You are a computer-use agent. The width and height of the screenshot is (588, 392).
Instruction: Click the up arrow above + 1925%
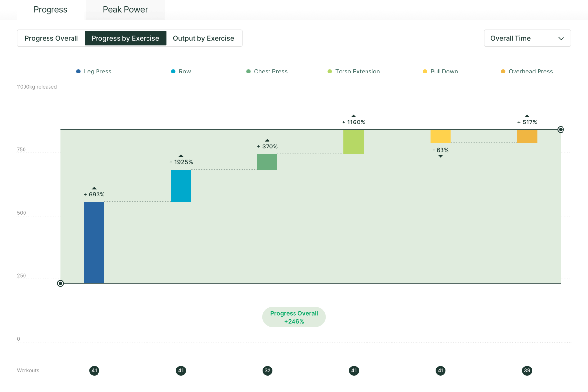pyautogui.click(x=181, y=156)
